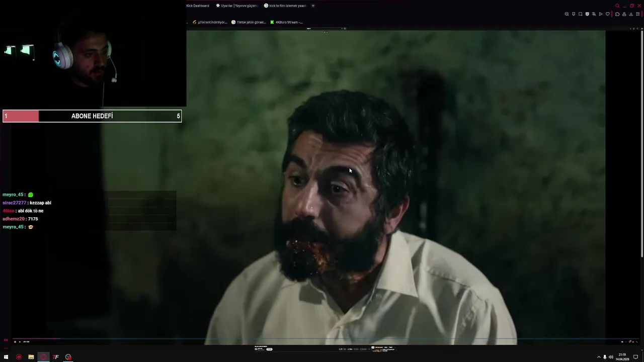The image size is (644, 362).
Task: Open a new browser tab
Action: click(x=313, y=6)
